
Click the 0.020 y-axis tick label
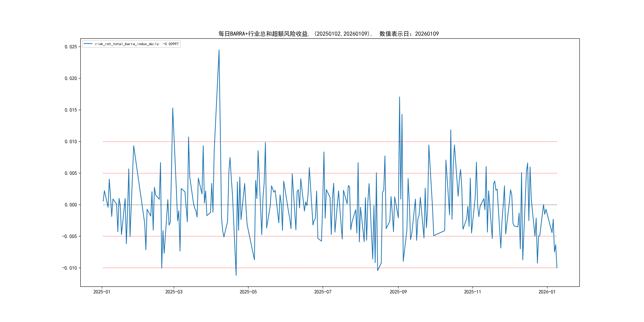pyautogui.click(x=71, y=78)
